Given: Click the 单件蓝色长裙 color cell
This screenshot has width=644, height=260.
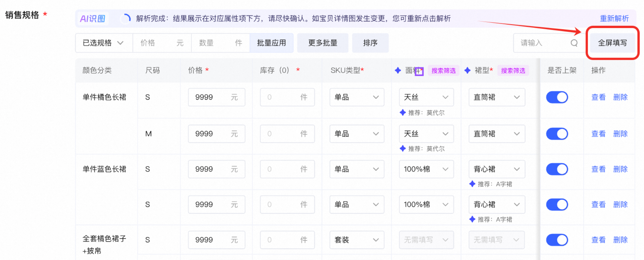Looking at the screenshot, I should pyautogui.click(x=104, y=169).
